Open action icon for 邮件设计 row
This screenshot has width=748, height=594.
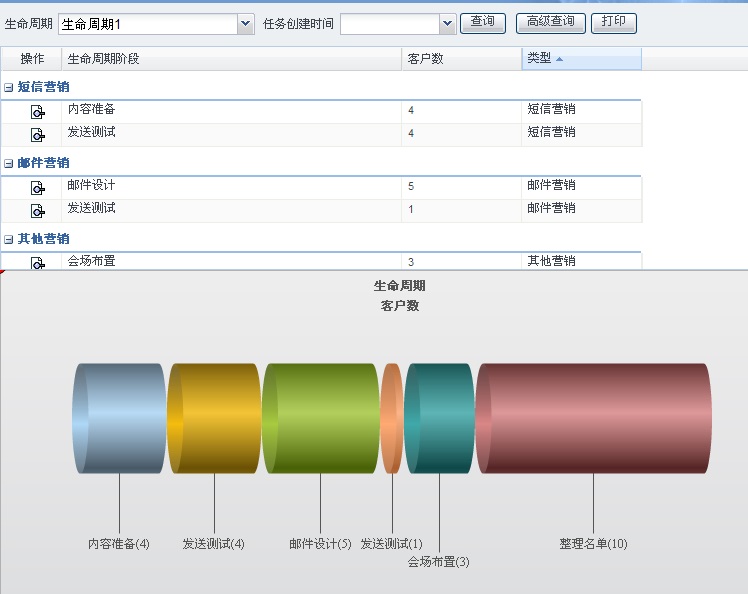click(38, 188)
